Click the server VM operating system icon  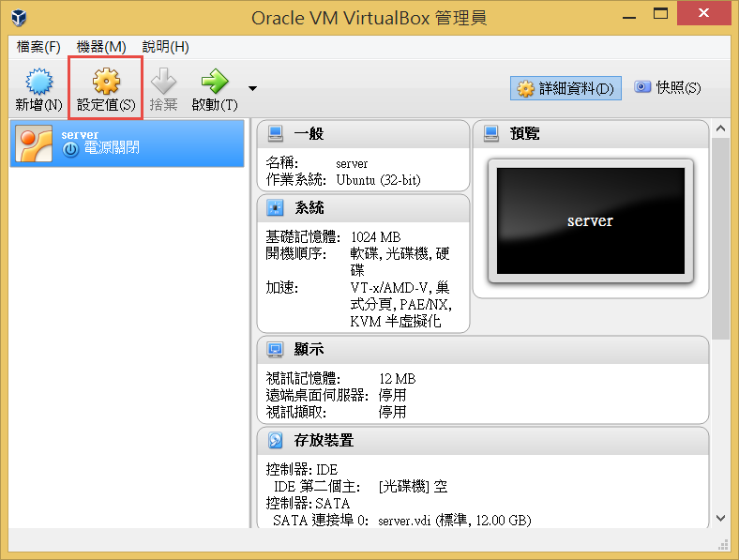coord(34,144)
